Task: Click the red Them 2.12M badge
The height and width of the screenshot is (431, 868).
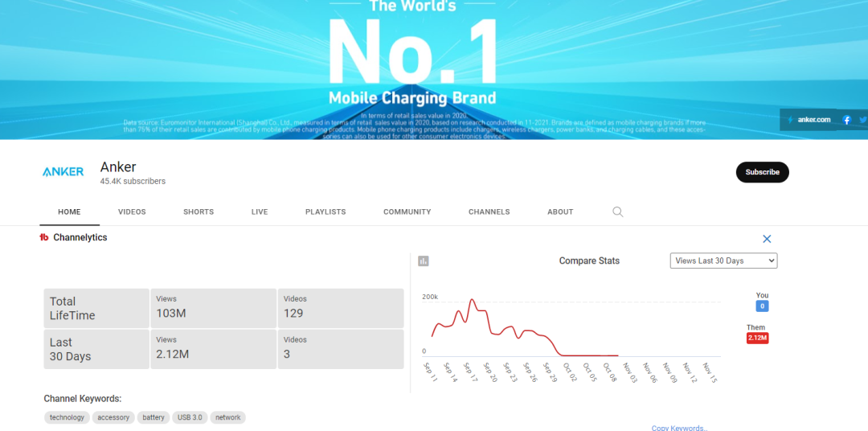Action: [x=757, y=338]
